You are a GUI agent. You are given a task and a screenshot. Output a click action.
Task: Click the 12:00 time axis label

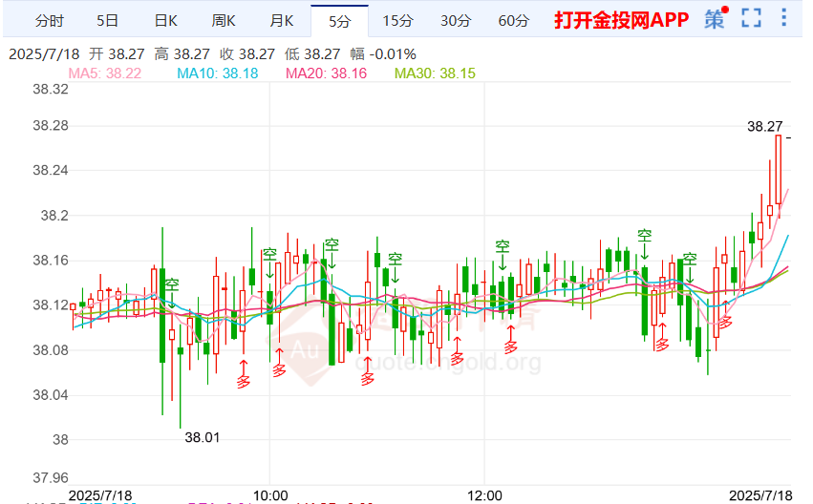click(x=484, y=495)
